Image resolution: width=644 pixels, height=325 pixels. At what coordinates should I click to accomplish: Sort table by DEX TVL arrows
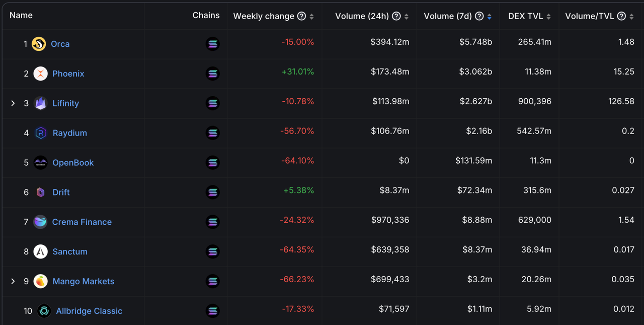tap(548, 17)
